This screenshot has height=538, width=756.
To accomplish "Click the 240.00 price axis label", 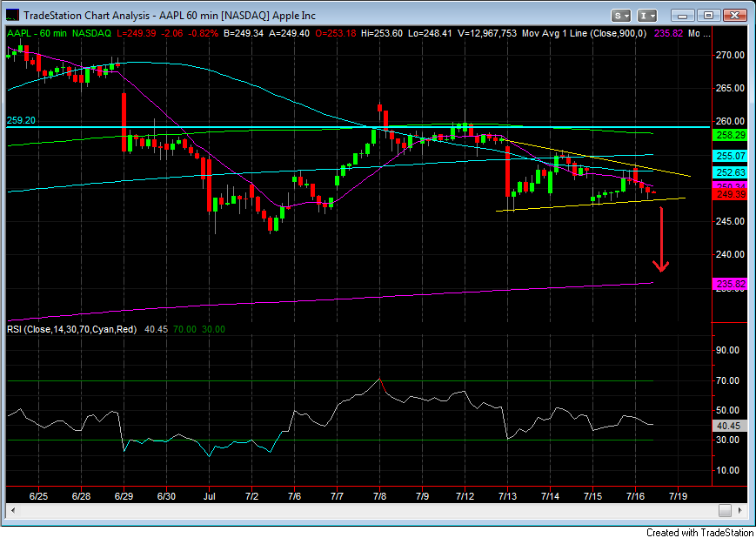I will click(731, 254).
